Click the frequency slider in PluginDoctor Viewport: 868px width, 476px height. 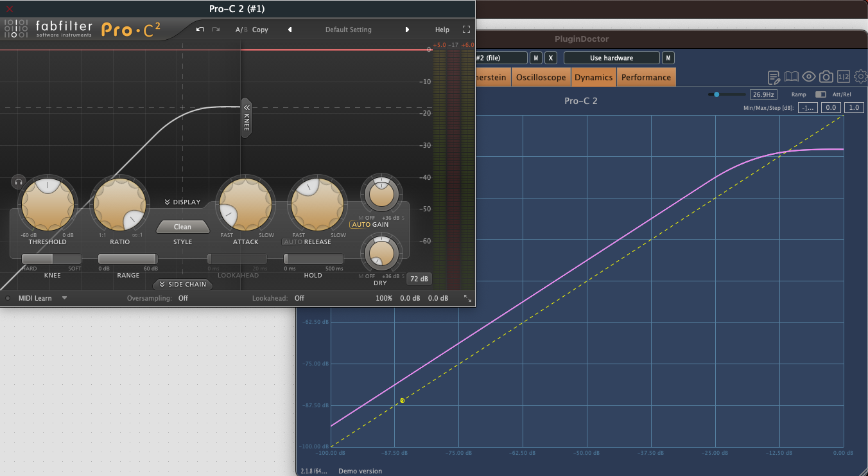pos(726,94)
